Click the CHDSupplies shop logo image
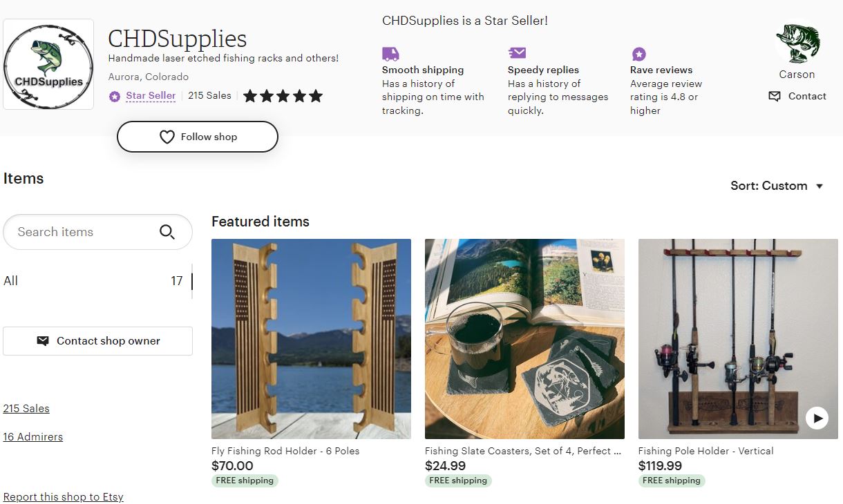This screenshot has height=504, width=843. [x=48, y=64]
